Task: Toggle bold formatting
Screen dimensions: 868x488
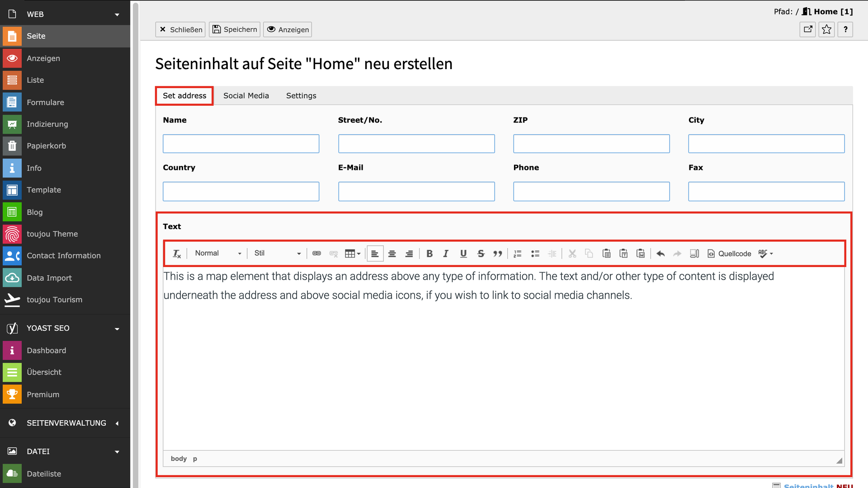Action: coord(429,254)
